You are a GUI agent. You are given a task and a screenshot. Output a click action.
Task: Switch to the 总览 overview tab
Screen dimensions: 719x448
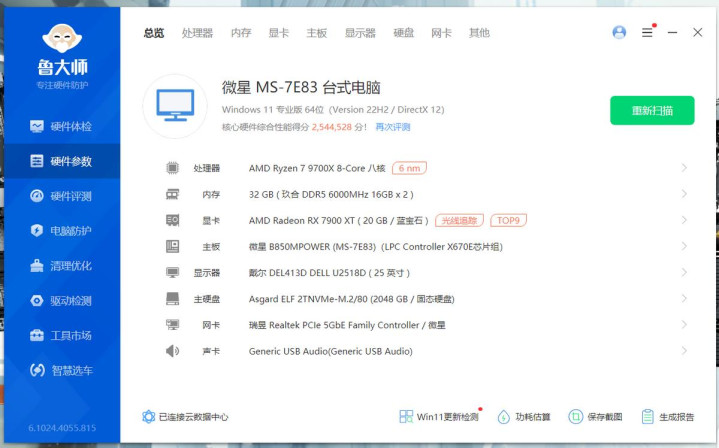pyautogui.click(x=154, y=33)
